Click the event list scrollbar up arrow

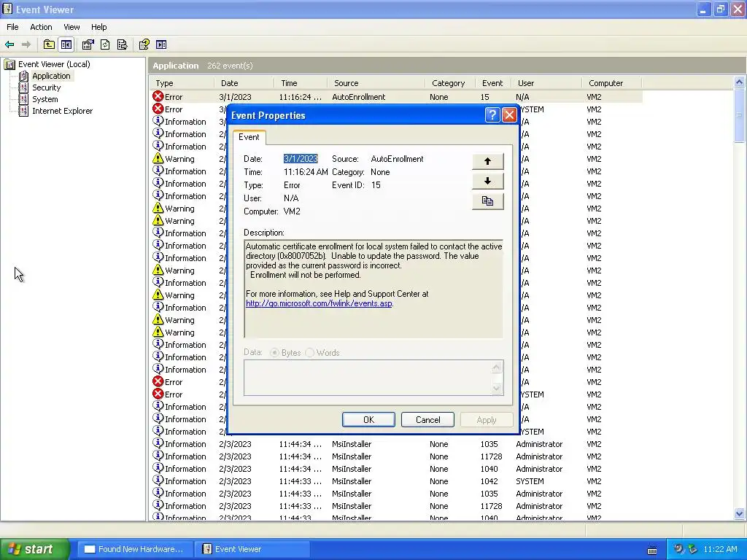[x=740, y=82]
